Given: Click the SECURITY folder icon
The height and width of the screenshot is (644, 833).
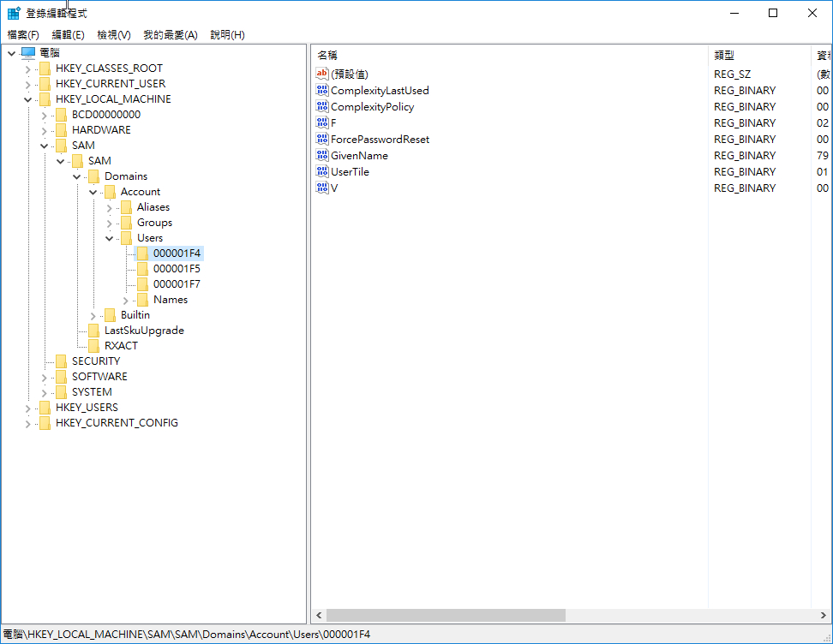Looking at the screenshot, I should coord(62,361).
